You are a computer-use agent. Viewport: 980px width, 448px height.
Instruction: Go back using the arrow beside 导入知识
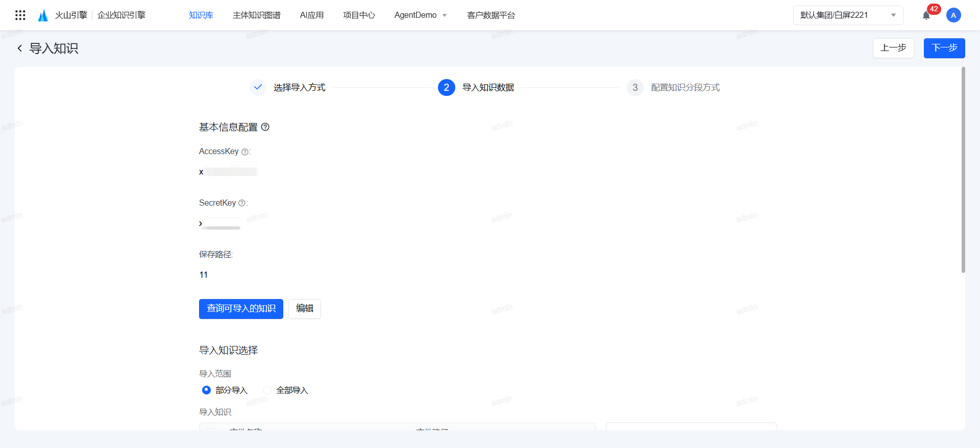pos(20,48)
